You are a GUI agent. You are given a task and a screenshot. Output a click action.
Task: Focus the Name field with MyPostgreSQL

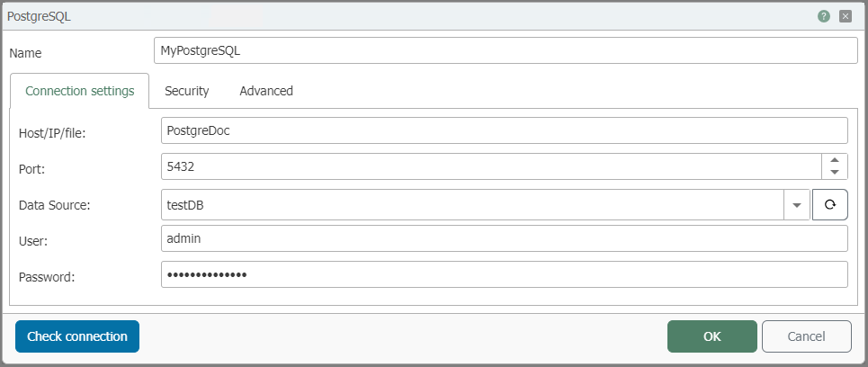506,51
